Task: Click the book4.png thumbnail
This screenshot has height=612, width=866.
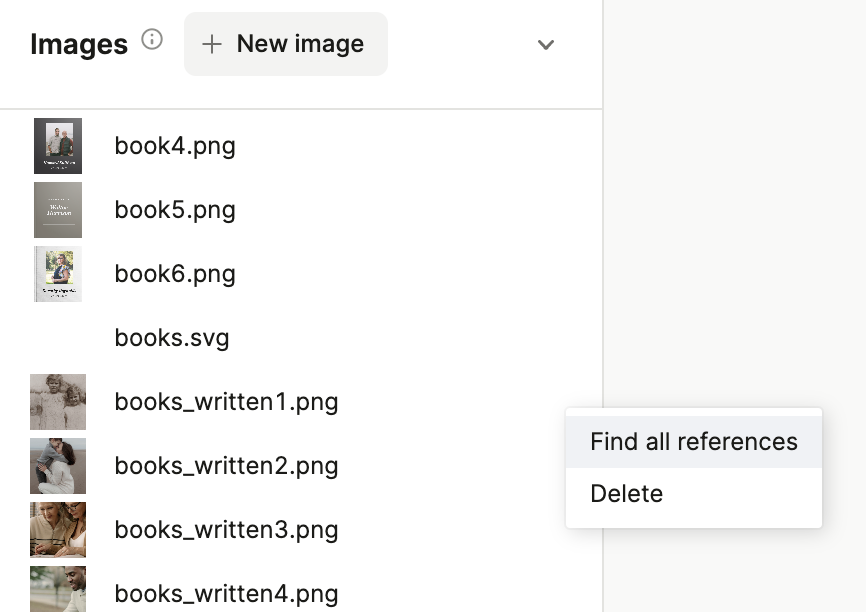Action: (58, 146)
